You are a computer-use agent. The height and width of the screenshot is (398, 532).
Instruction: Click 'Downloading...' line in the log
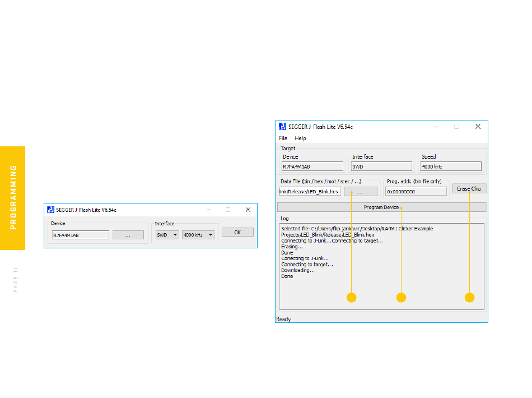point(297,270)
